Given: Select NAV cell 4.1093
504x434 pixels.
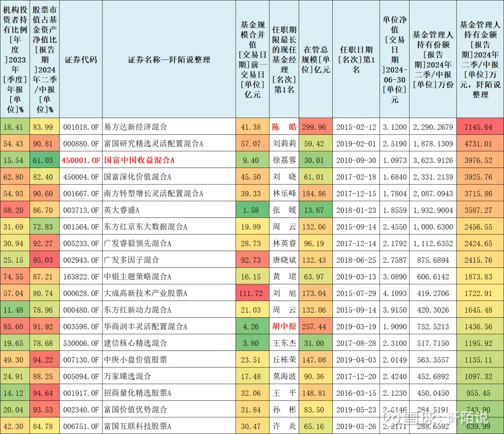Looking at the screenshot, I should tap(395, 293).
